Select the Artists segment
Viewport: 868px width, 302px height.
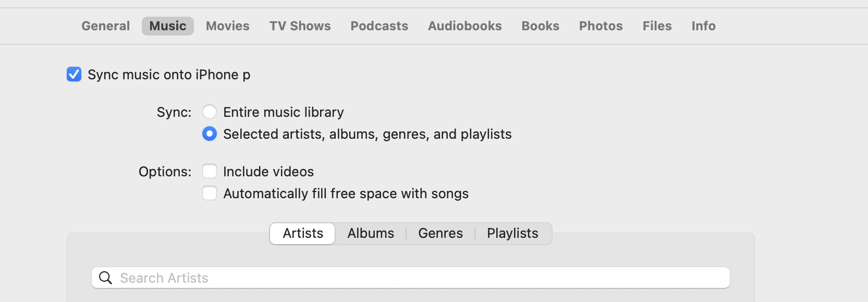pyautogui.click(x=303, y=234)
